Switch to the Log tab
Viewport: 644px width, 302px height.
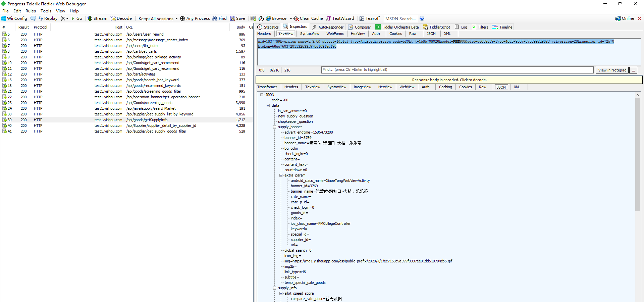461,27
